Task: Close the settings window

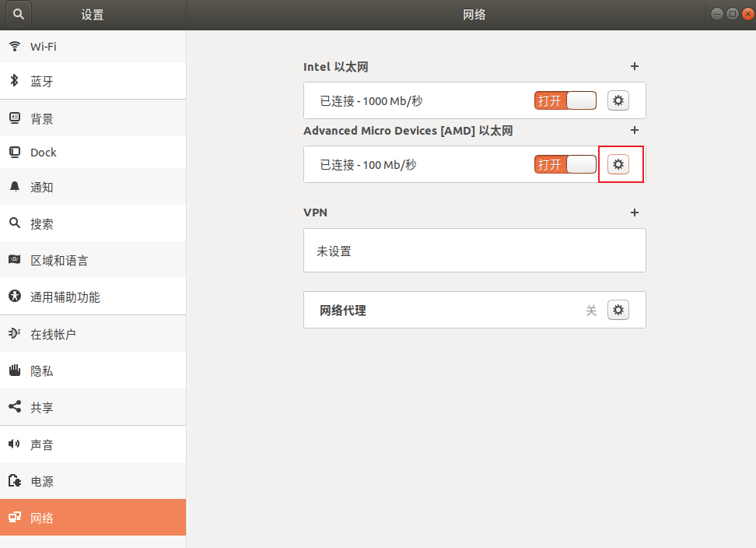Action: (747, 14)
